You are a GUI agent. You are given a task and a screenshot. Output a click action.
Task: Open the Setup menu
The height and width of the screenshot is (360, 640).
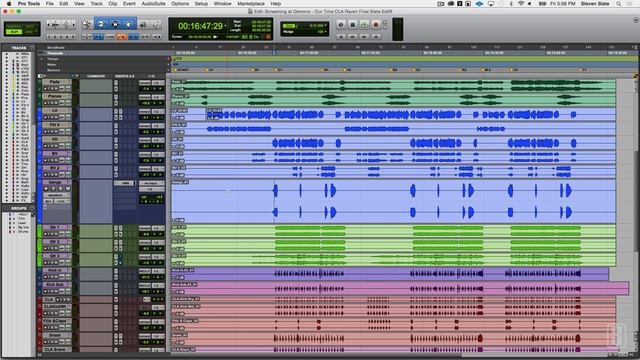[201, 4]
